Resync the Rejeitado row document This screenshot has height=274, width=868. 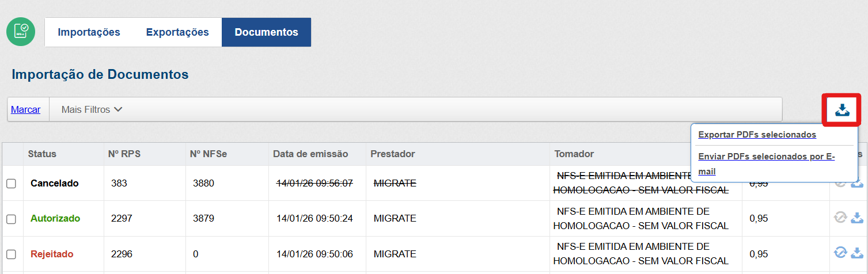(840, 253)
